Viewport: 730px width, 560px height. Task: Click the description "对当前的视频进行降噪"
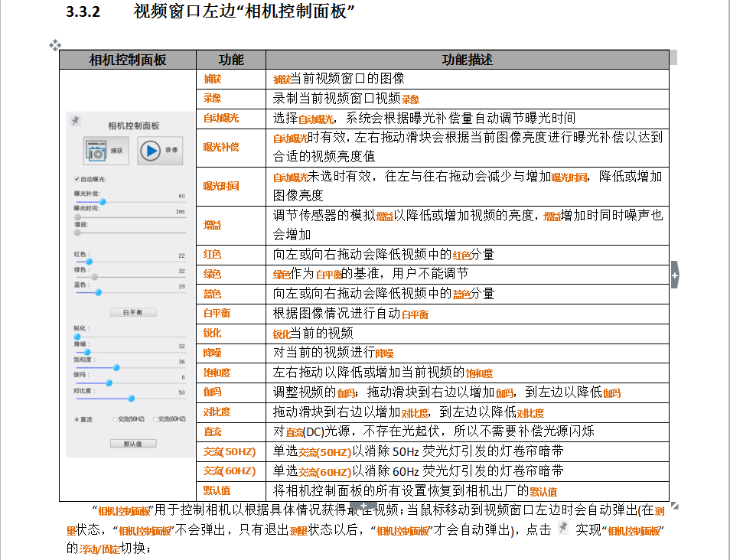pos(333,353)
